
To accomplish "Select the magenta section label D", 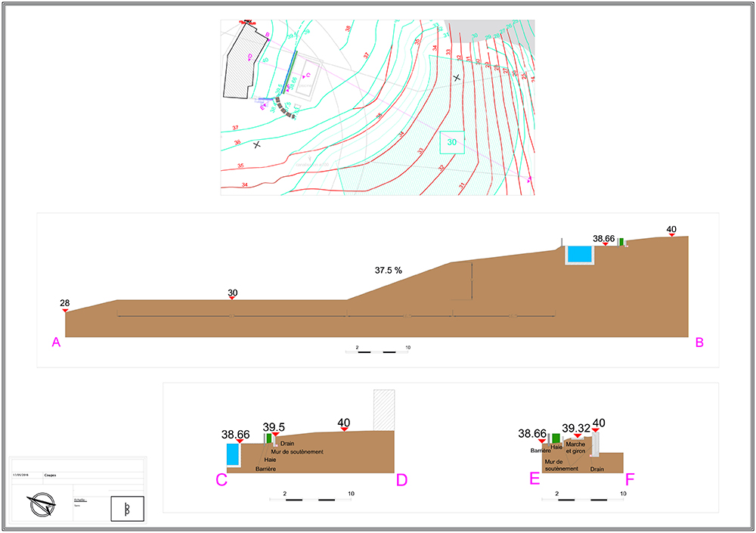I will click(401, 479).
